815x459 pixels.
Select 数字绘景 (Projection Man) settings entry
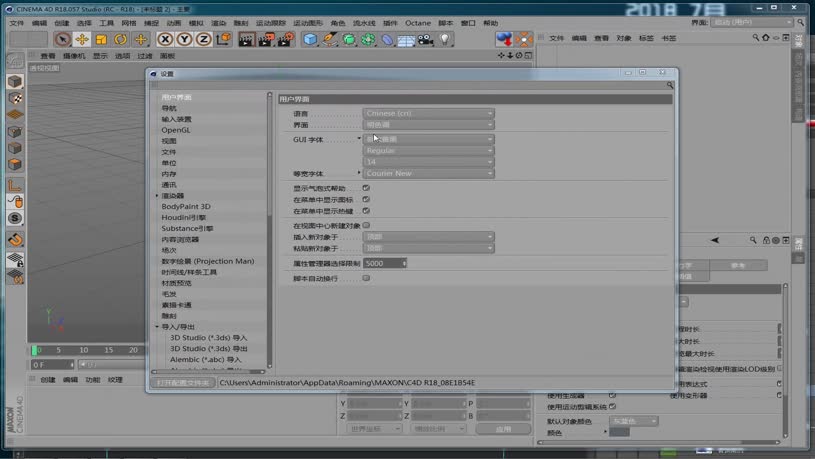[x=207, y=261]
